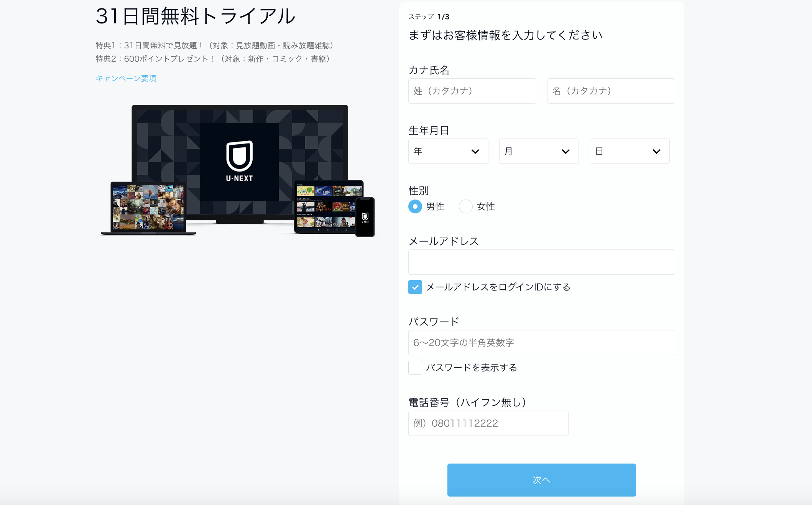Open the 日 birth day dropdown
This screenshot has height=505, width=812.
coord(630,151)
